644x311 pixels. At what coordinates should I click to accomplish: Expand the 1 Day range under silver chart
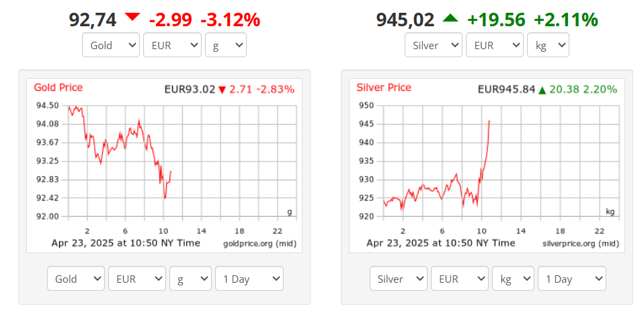click(x=571, y=279)
